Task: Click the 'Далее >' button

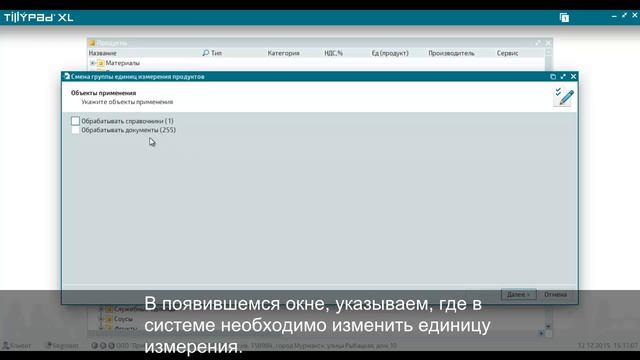Action: (x=518, y=294)
